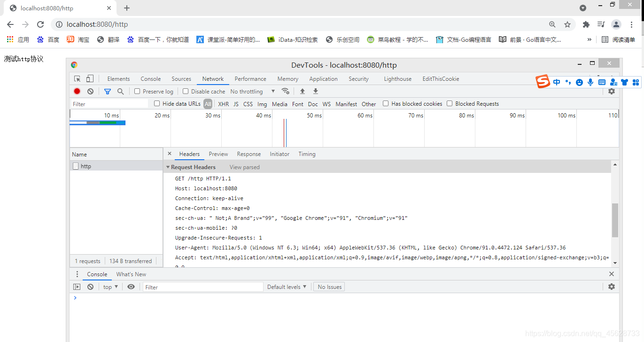The height and width of the screenshot is (342, 644).
Task: Open network conditions wifi icon
Action: 285,91
